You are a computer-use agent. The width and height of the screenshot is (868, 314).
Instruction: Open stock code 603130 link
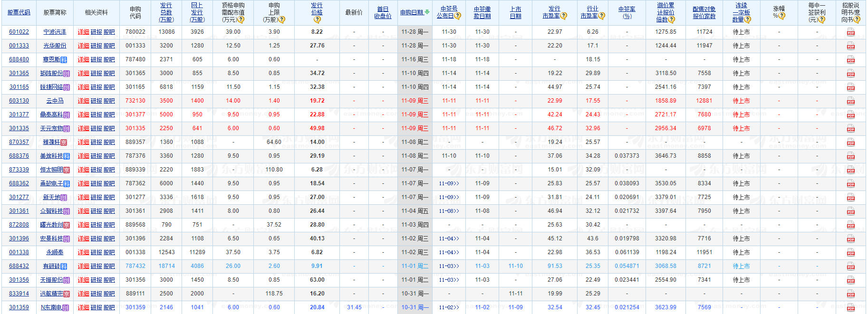(19, 101)
